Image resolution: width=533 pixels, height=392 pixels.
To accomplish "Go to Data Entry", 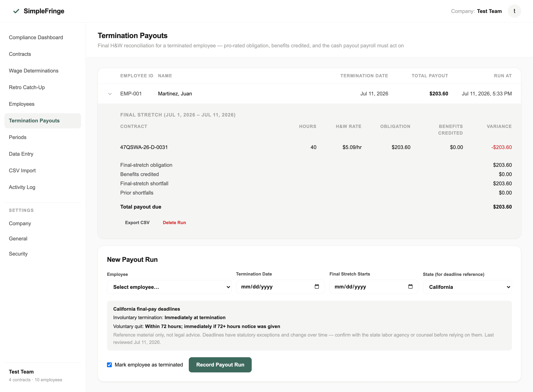I will [21, 154].
